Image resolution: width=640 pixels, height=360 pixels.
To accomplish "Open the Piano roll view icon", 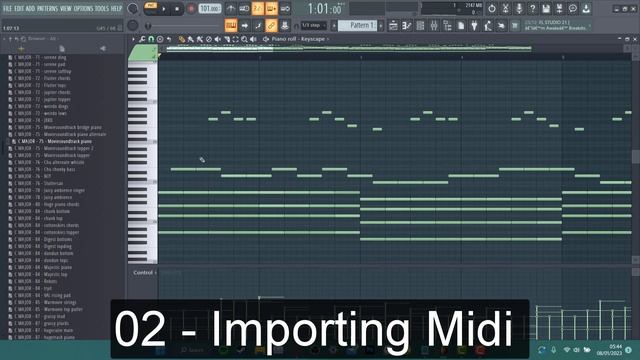I will [407, 26].
